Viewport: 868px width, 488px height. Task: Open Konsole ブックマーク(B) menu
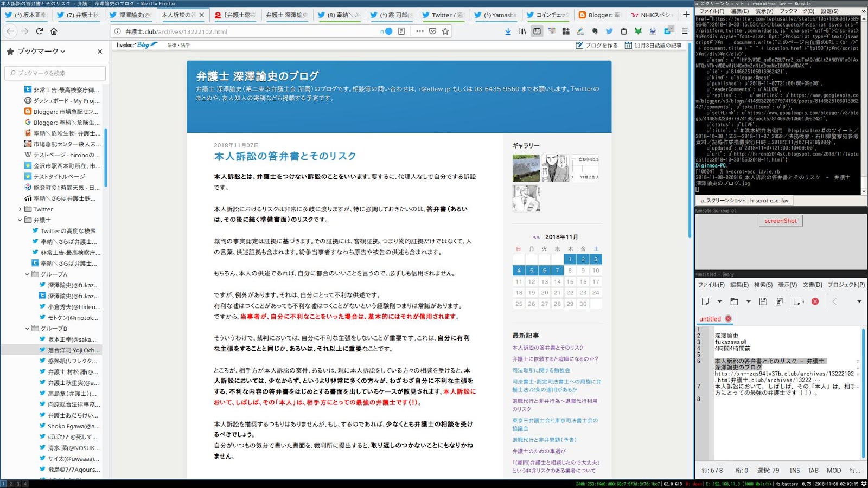tap(797, 11)
